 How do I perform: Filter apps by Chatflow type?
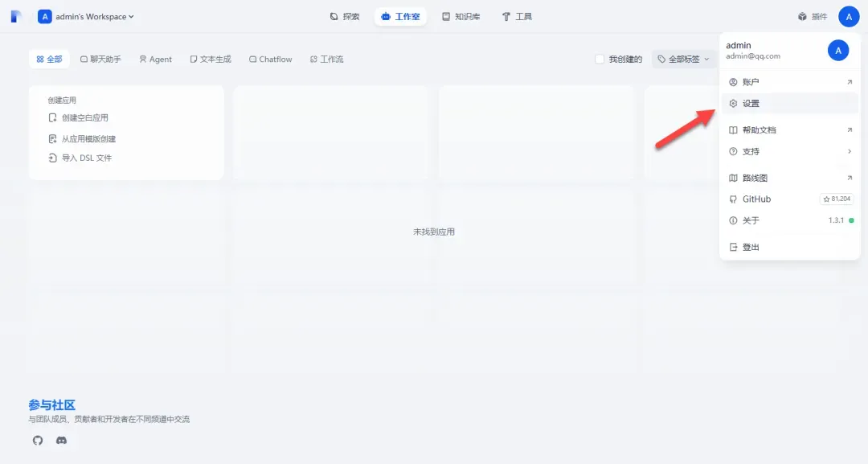click(270, 60)
